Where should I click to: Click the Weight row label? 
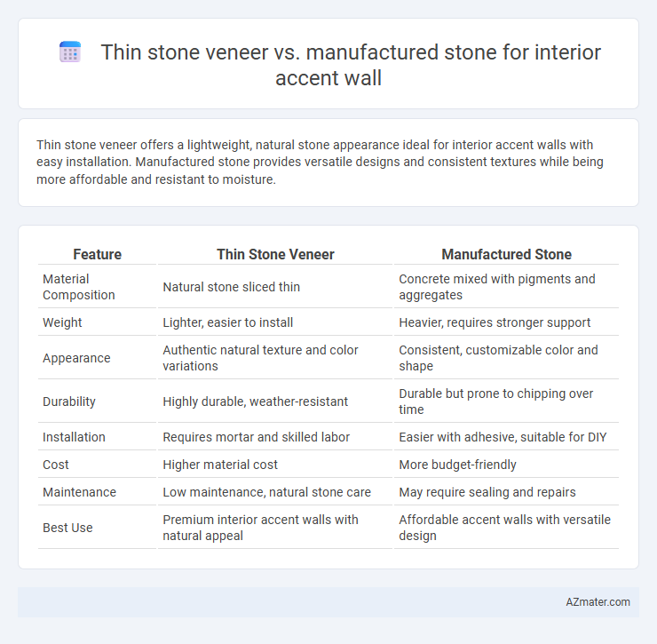click(x=62, y=322)
